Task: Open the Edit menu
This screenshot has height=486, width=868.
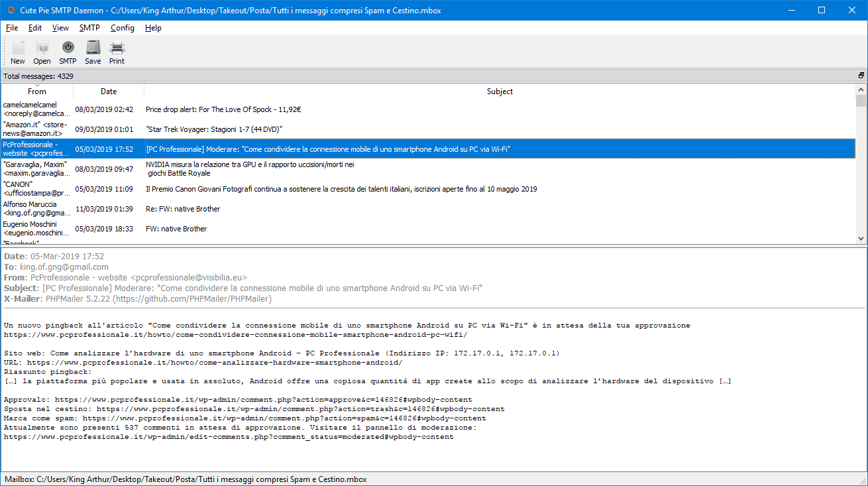Action: (35, 28)
